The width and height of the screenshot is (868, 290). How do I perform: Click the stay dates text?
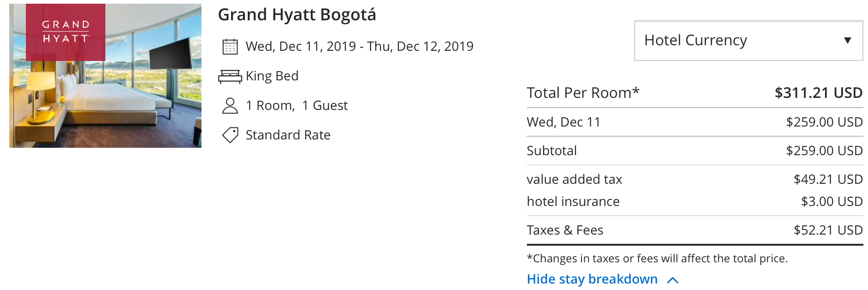pyautogui.click(x=359, y=47)
